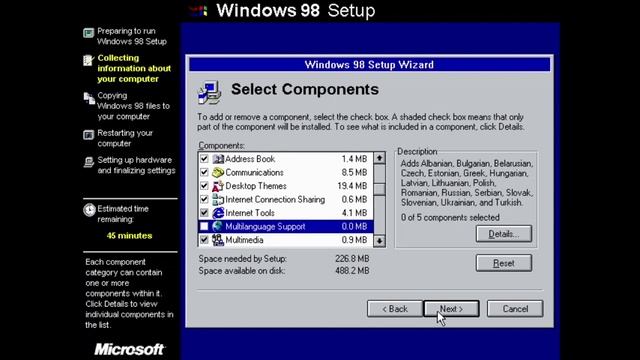Click the Multilanguage Support globe icon
Screen dimensions: 640x360
(218, 226)
